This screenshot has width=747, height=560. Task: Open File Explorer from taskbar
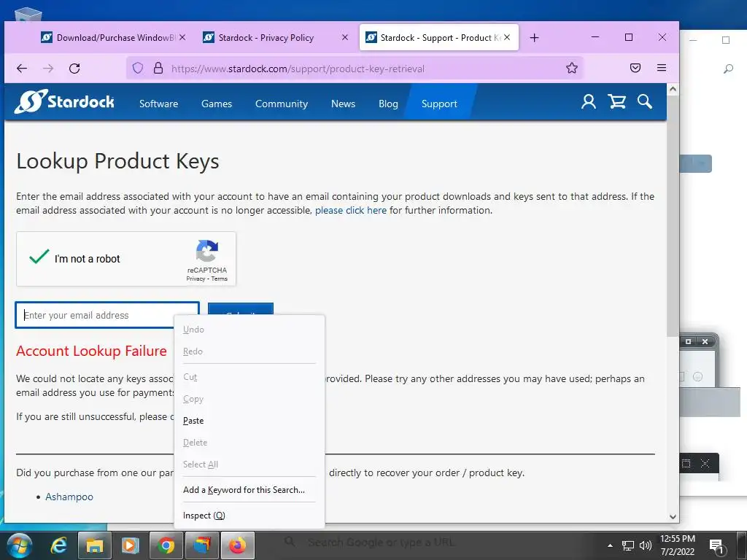click(x=94, y=545)
